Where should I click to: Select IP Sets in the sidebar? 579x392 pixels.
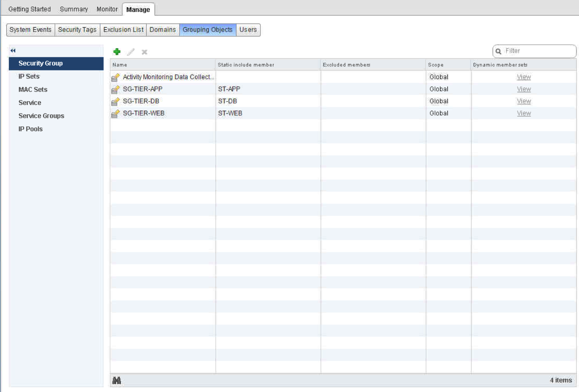pos(29,76)
